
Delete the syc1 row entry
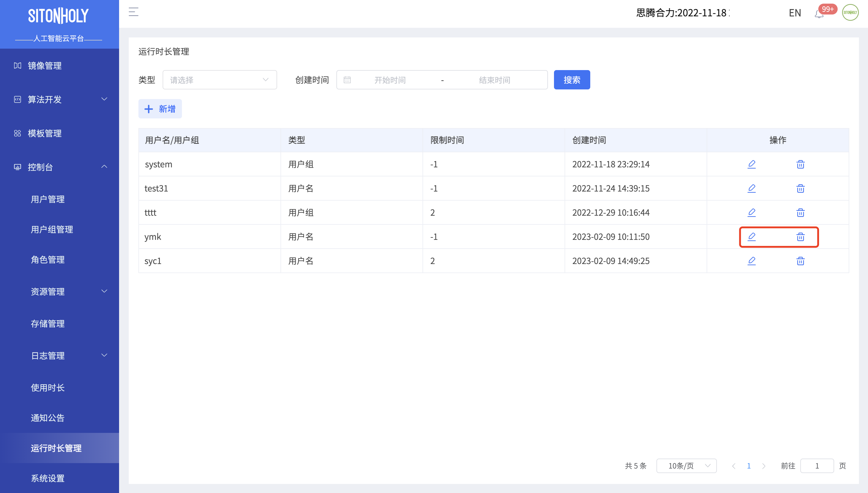[x=800, y=261]
